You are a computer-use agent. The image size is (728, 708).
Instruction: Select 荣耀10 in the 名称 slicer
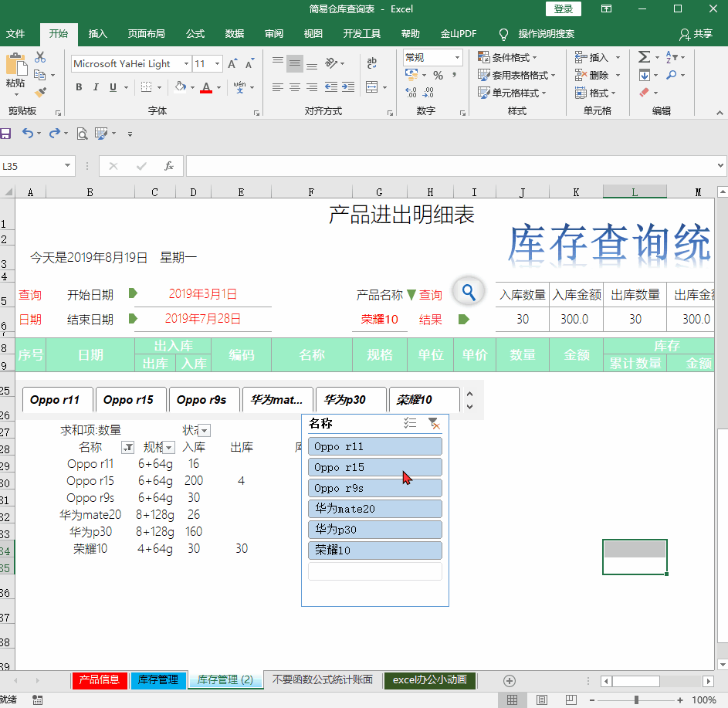click(375, 550)
